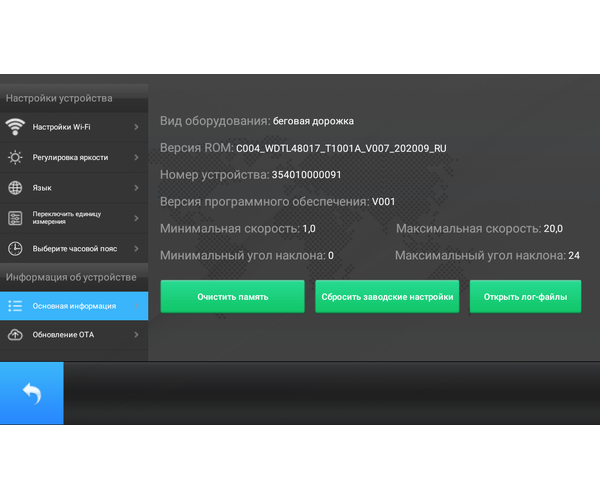
Task: Tap the measurement unit switch icon
Action: point(15,218)
